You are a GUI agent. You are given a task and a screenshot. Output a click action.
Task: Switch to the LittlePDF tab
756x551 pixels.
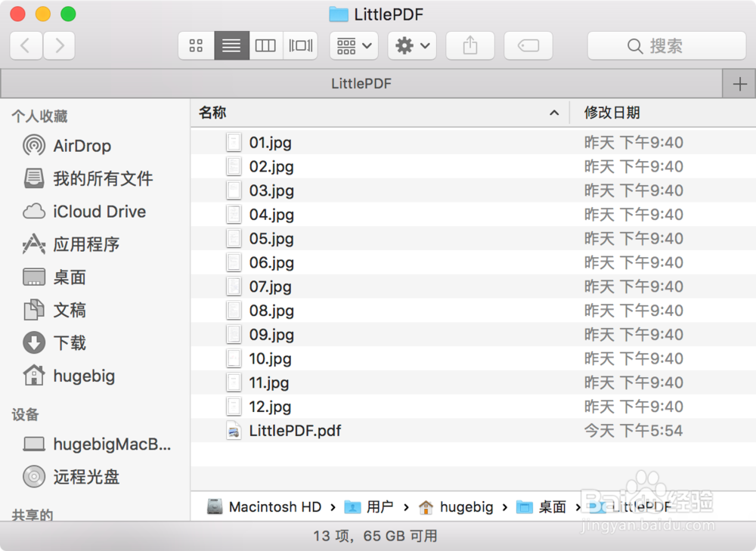[x=361, y=83]
